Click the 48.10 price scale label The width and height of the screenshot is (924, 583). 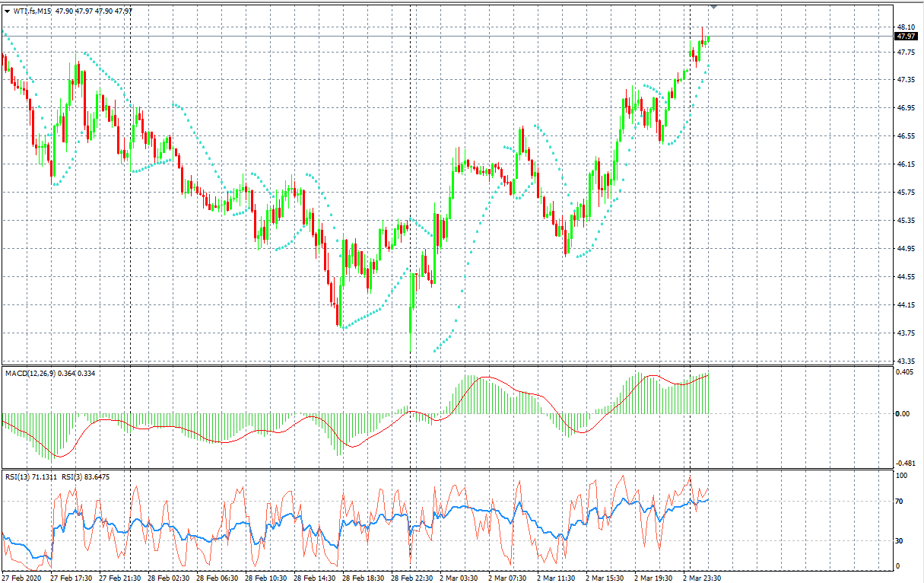pyautogui.click(x=905, y=27)
